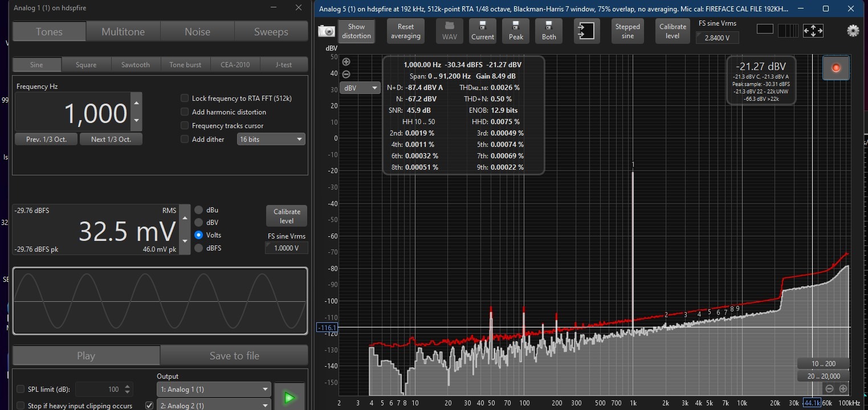Uncheck the Analog 2 output checkbox
Viewport: 868px width, 410px height.
click(x=149, y=405)
